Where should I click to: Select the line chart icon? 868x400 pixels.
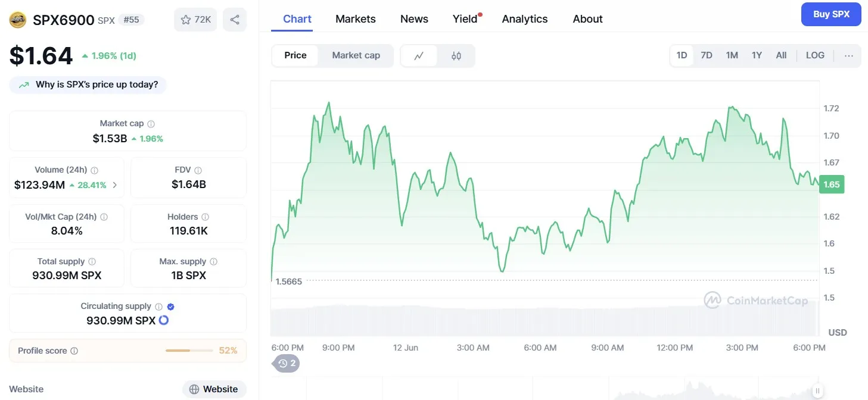(x=419, y=55)
